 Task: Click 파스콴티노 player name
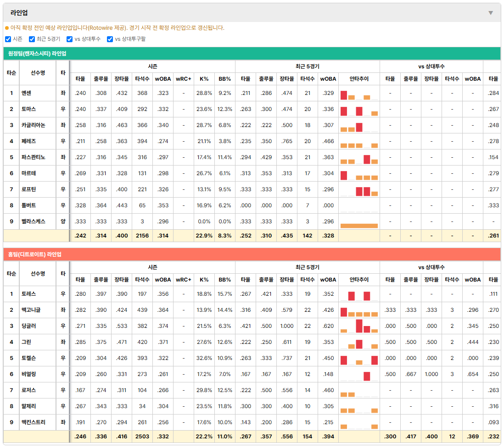[x=34, y=157]
